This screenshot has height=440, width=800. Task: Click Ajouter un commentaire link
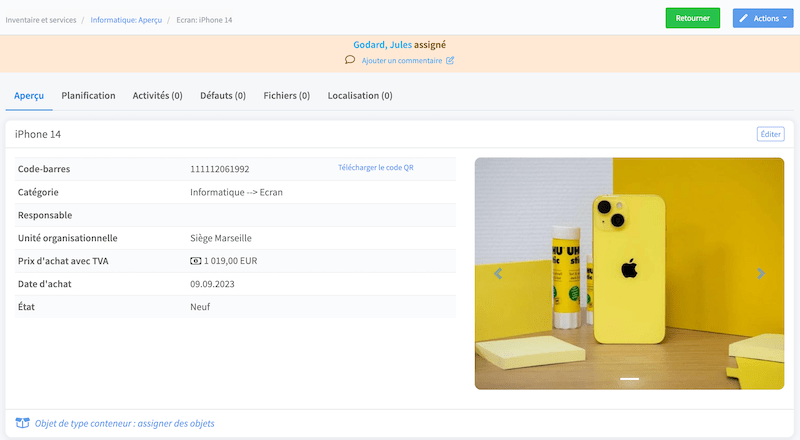pos(402,60)
